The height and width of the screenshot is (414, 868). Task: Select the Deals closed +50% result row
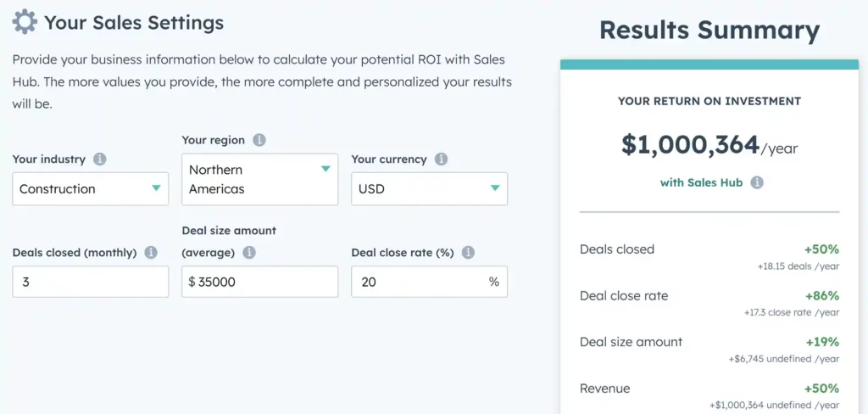[709, 256]
